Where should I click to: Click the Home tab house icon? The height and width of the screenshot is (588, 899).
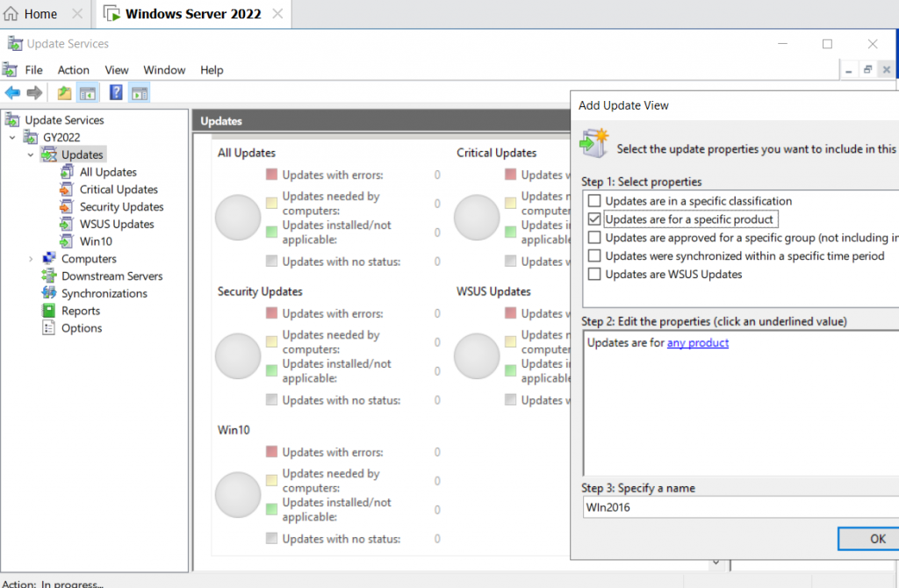[11, 14]
